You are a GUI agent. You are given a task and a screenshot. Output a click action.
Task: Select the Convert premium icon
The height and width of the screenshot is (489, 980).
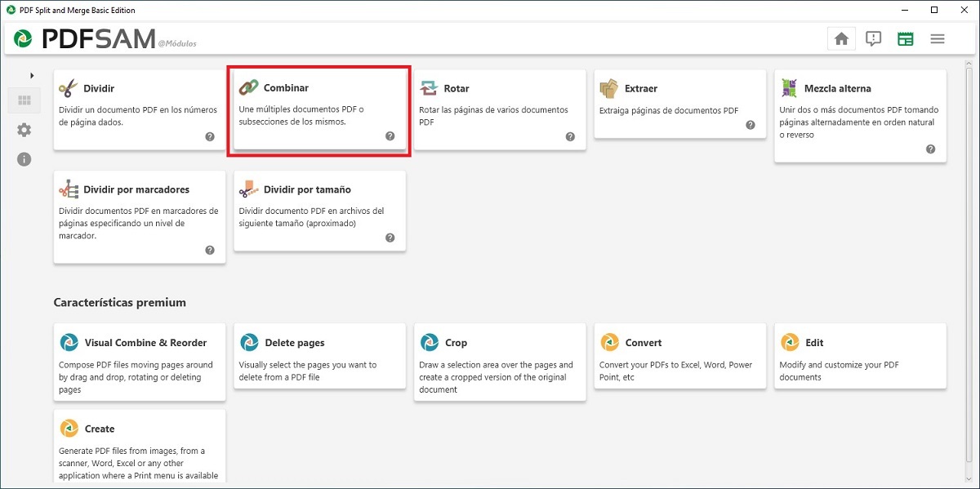click(x=609, y=343)
